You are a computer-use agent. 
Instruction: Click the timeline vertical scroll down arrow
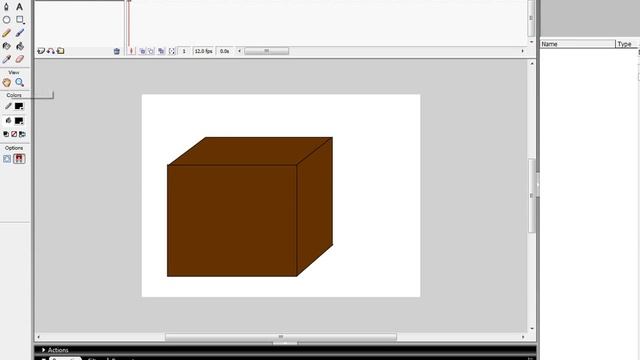coord(531,42)
